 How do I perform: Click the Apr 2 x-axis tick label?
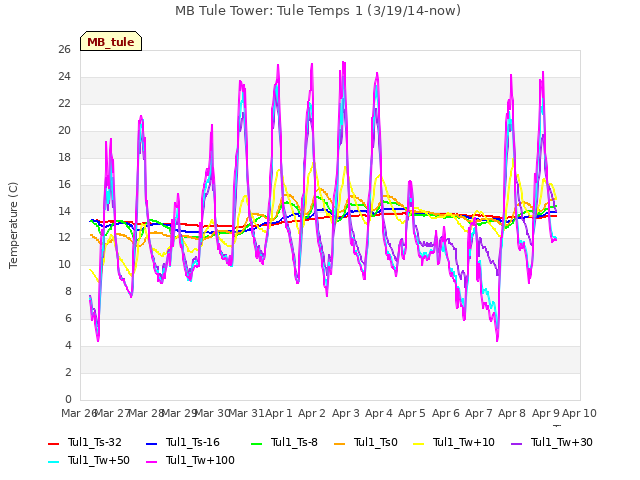pos(312,413)
